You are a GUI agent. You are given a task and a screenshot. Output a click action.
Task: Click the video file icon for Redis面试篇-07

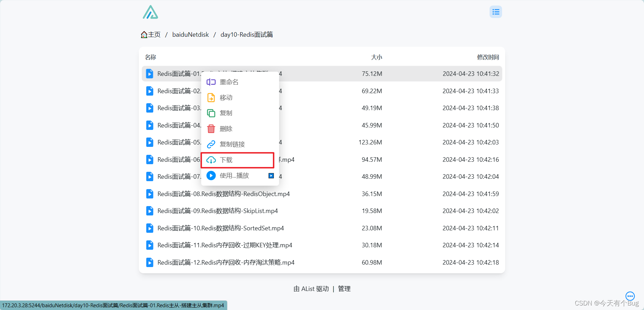coord(150,177)
